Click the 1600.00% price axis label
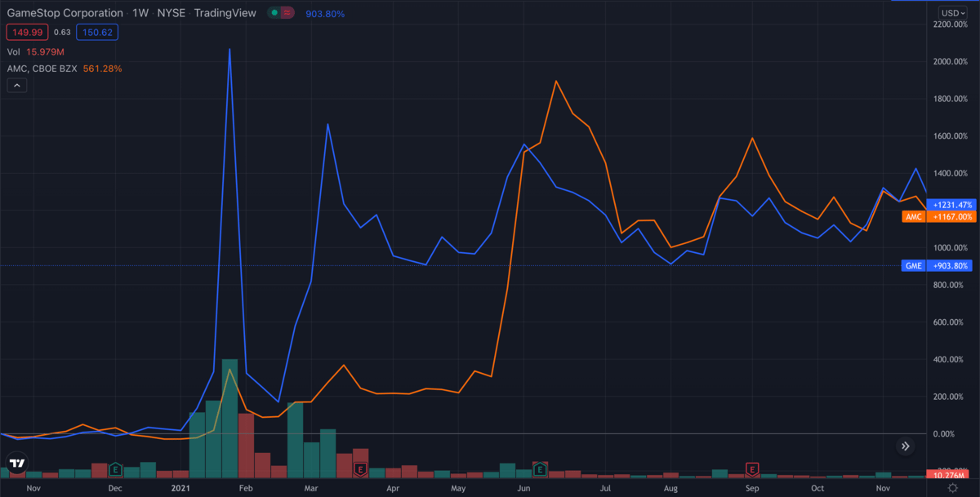Screen dimensions: 980x497 tap(951, 136)
